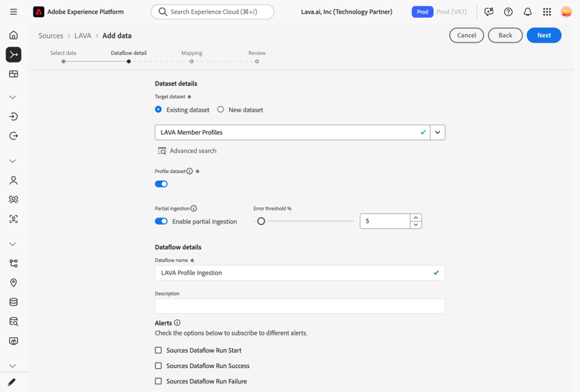
Task: Open the dashboards grid sidebar icon
Action: tap(13, 74)
